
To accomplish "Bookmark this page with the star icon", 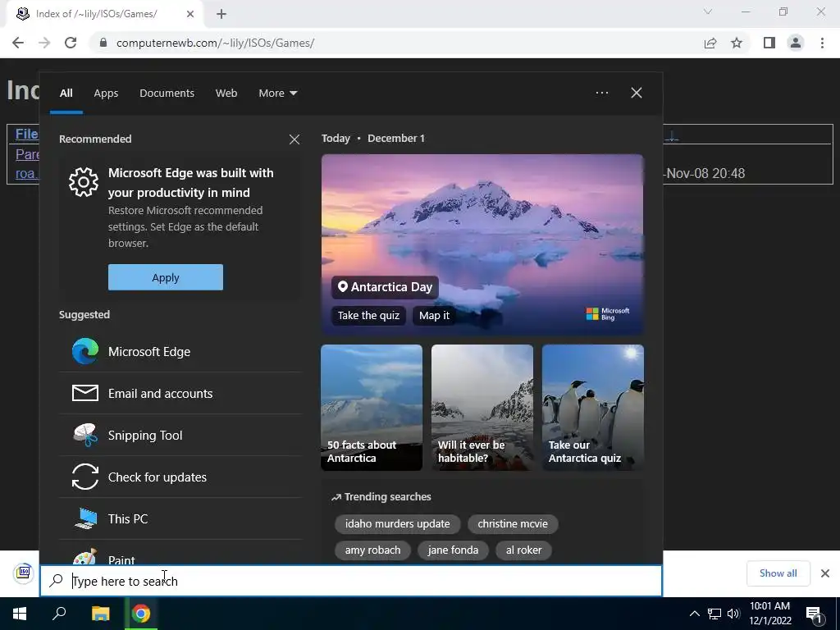I will point(737,43).
